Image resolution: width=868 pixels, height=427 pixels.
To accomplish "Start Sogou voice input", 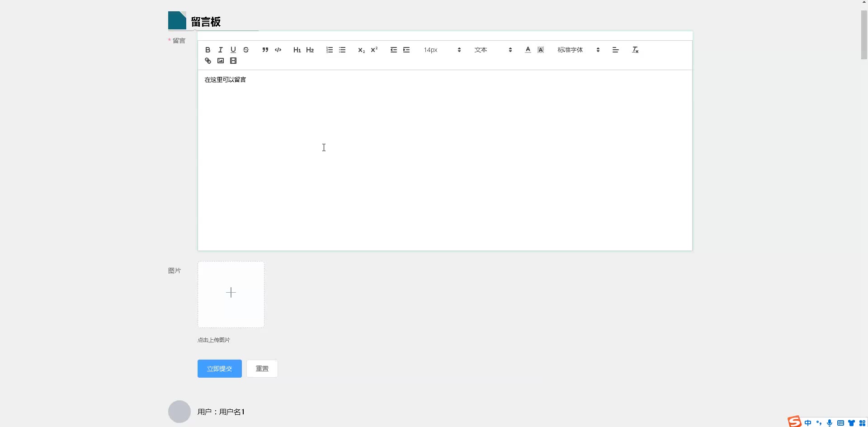I will pyautogui.click(x=830, y=423).
